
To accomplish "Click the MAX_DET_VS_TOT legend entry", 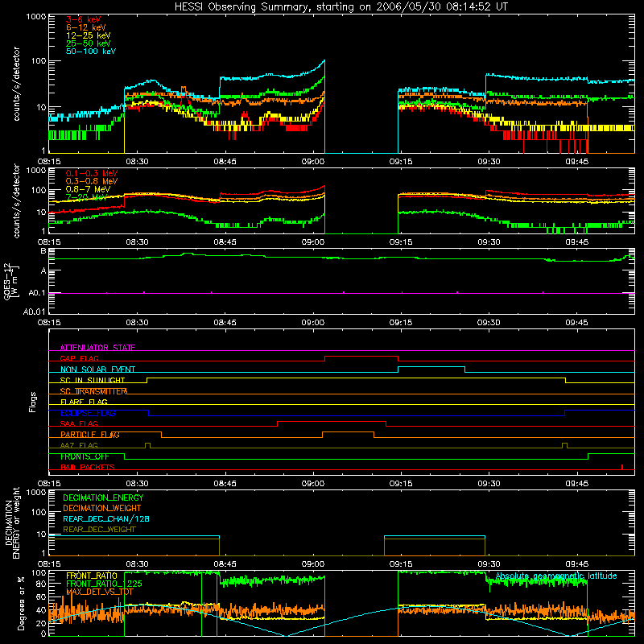I will (99, 592).
